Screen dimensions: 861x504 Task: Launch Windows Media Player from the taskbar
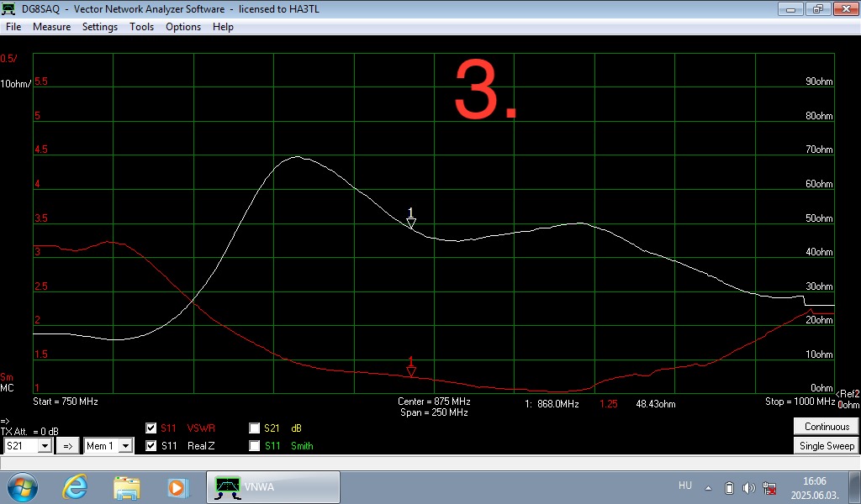point(177,486)
